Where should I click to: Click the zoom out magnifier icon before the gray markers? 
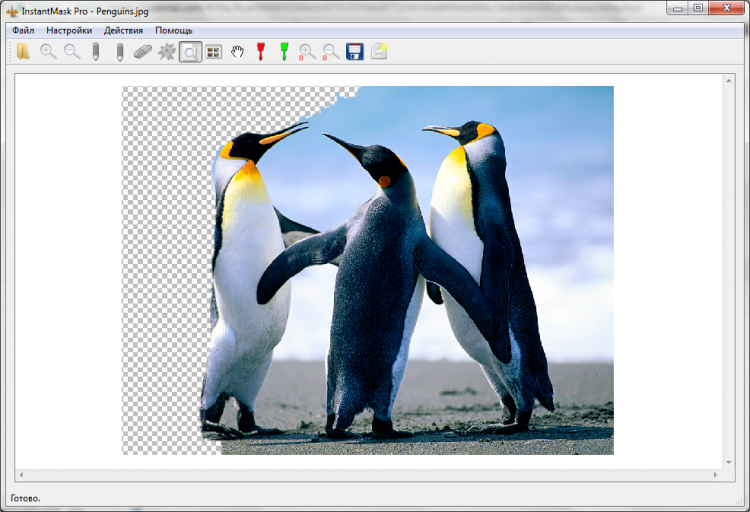click(72, 51)
